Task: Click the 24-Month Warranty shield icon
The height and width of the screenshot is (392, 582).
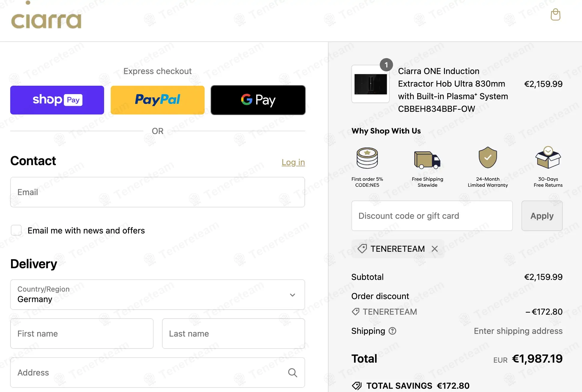Action: tap(487, 157)
